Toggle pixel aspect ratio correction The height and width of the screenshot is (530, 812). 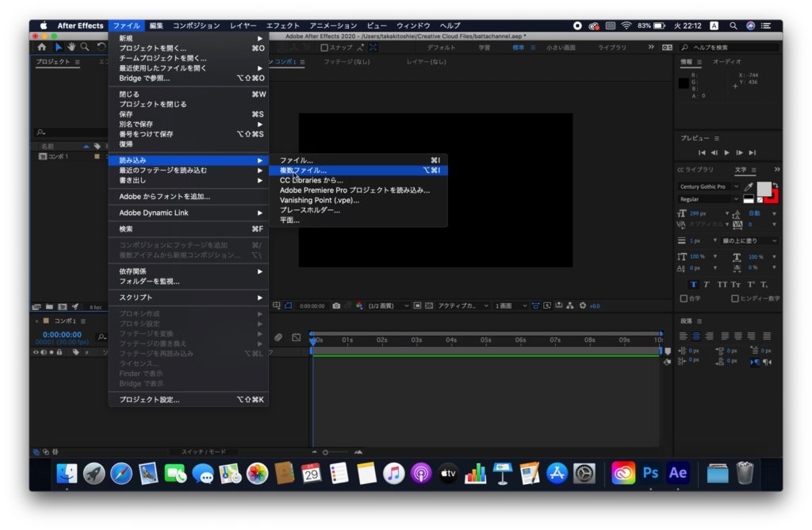pos(535,305)
